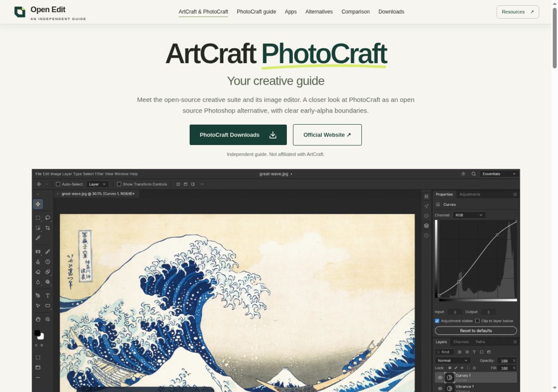Click the search magnifier beside Essentials
Viewport: 558px width, 392px height.
(x=473, y=174)
